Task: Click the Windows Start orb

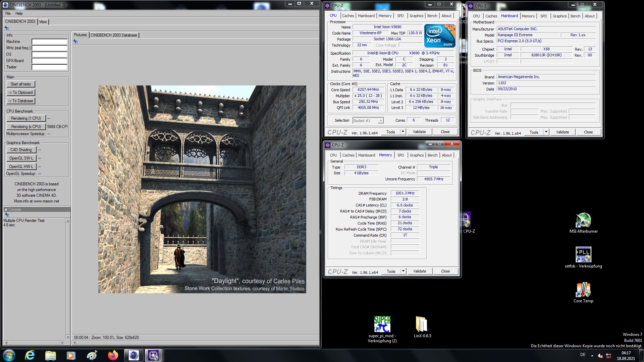Action: (9, 355)
